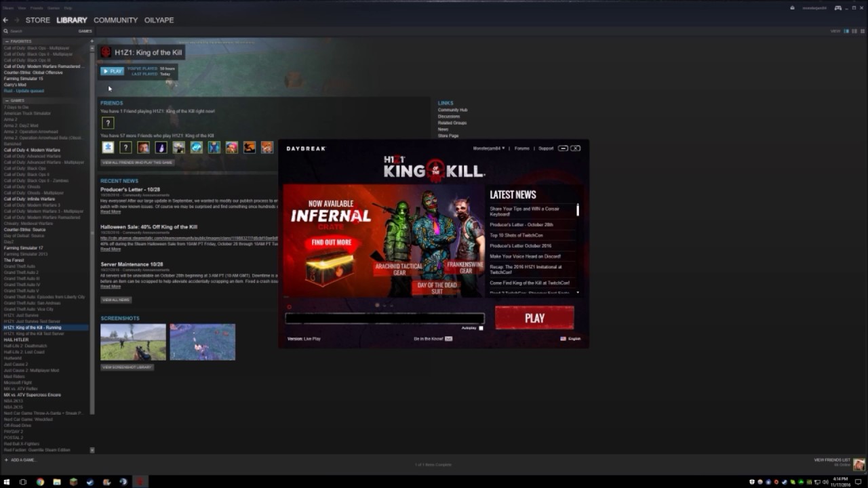Screen dimensions: 868x488
Task: Click VIEW ALL FRIENDS WHO PLAY THIS GAME
Action: [x=138, y=163]
